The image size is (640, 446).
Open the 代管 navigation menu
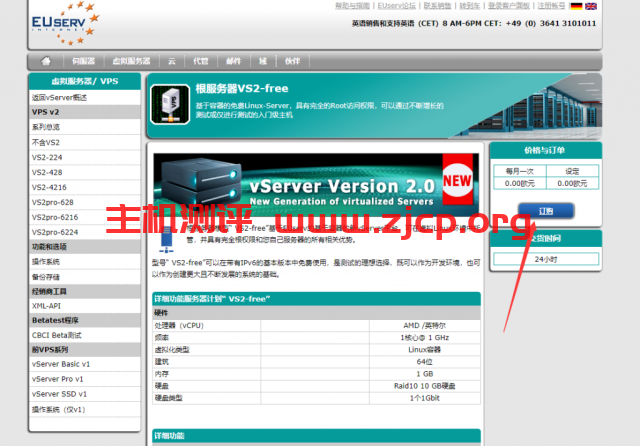200,61
